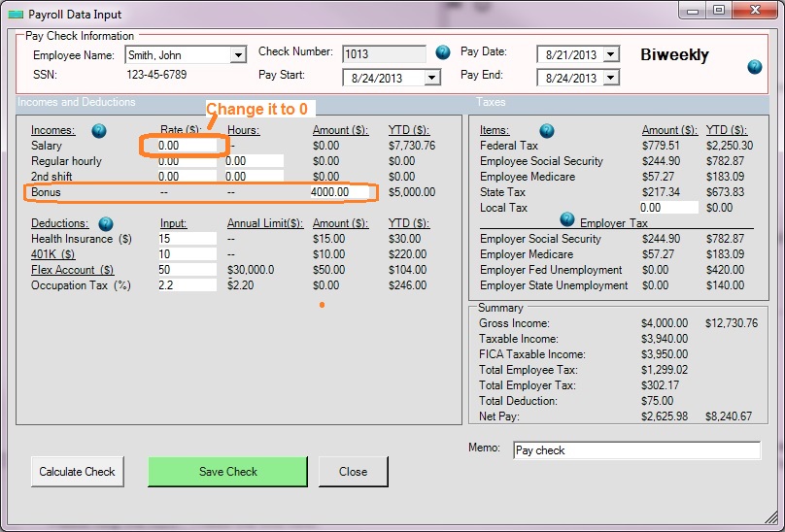
Task: Click the Close button at bottom
Action: (x=353, y=472)
